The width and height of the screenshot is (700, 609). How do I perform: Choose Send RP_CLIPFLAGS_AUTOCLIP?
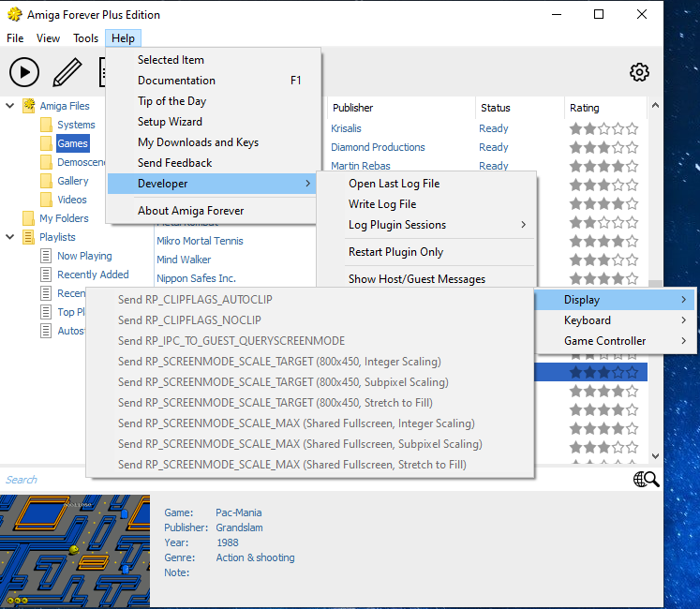coord(310,300)
